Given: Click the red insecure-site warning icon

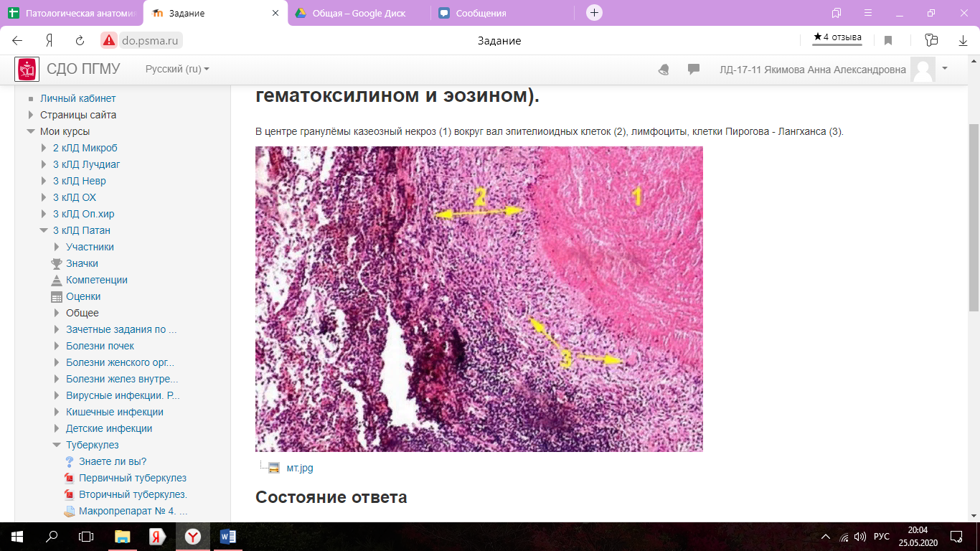Looking at the screenshot, I should tap(109, 41).
